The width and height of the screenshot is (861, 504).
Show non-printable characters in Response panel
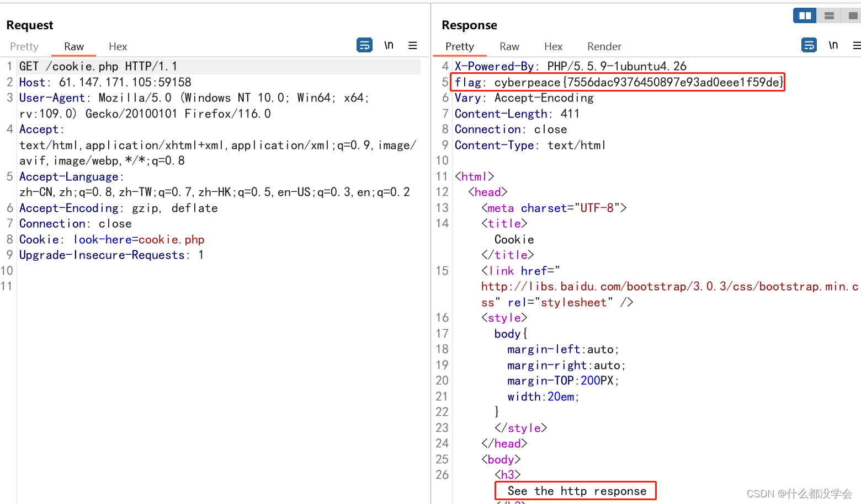point(833,45)
